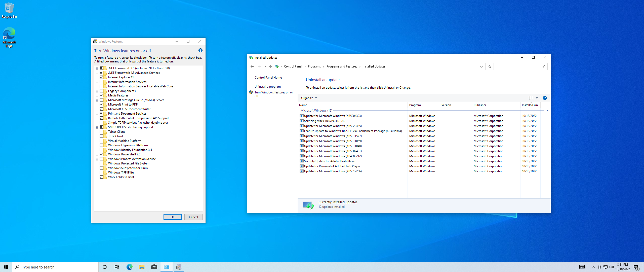Expand Legacy Components tree node
The image size is (644, 272).
click(97, 91)
